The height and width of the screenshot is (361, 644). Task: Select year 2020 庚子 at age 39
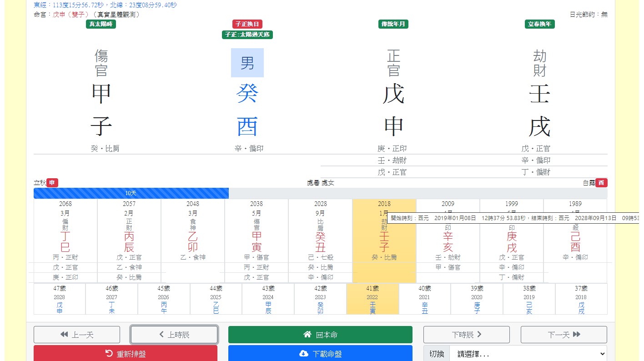tap(477, 299)
